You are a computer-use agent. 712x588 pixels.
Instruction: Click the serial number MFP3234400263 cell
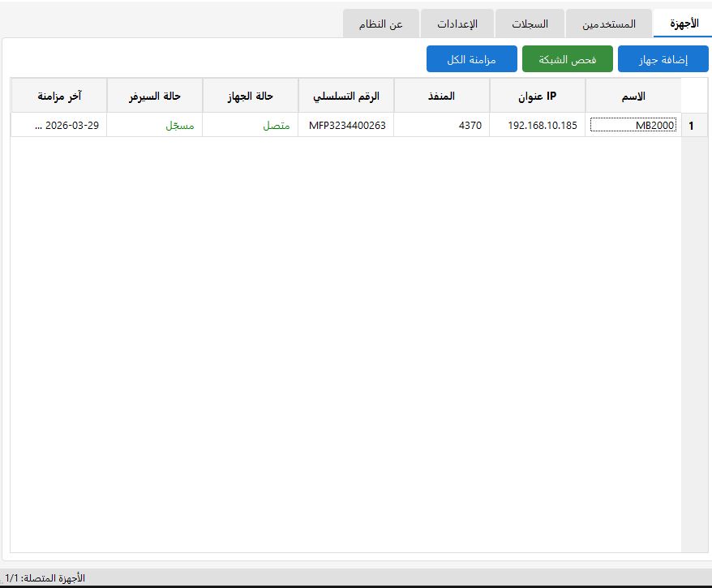345,125
